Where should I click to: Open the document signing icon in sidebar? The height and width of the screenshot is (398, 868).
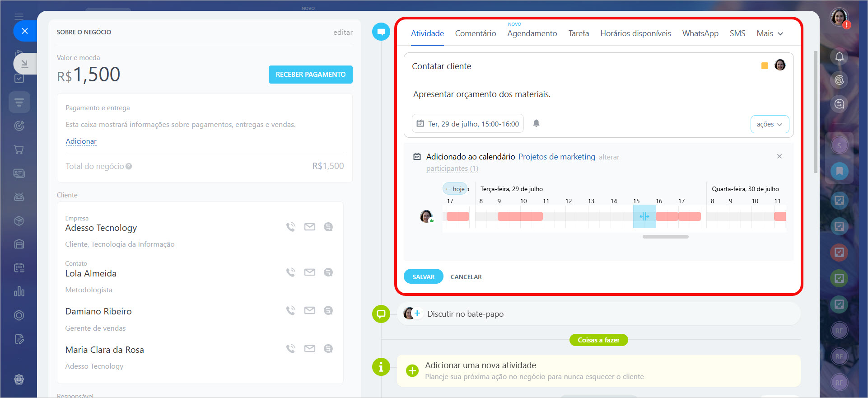click(x=19, y=339)
